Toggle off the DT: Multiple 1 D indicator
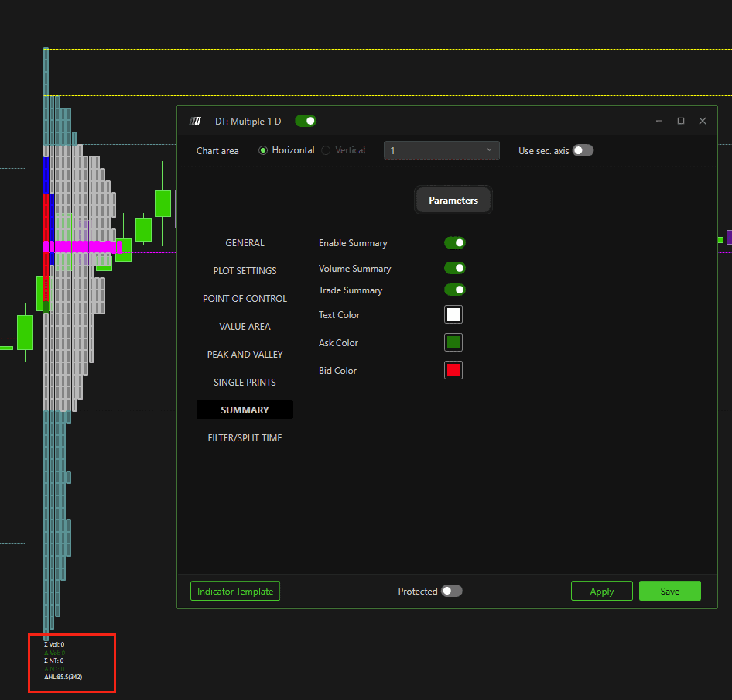This screenshot has height=700, width=732. point(305,121)
